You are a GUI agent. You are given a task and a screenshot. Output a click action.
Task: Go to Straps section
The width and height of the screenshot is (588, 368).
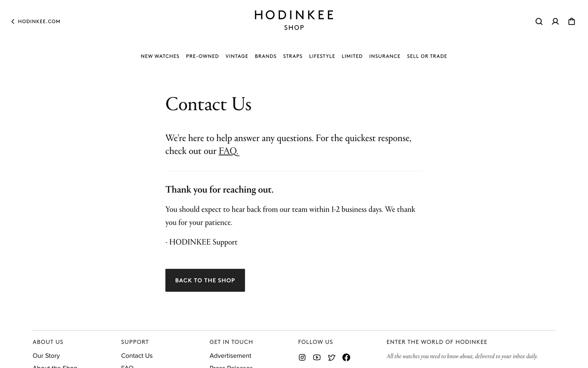(x=292, y=56)
